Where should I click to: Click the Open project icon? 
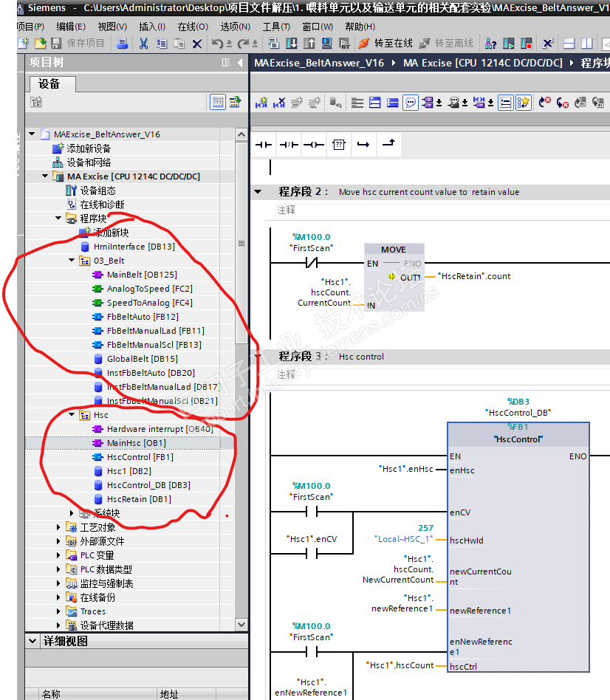tap(40, 44)
